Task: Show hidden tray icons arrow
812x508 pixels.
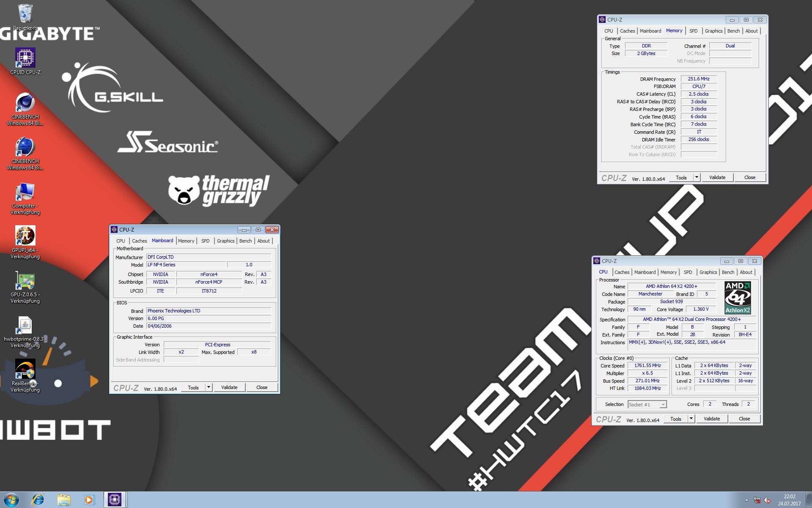Action: coord(746,500)
